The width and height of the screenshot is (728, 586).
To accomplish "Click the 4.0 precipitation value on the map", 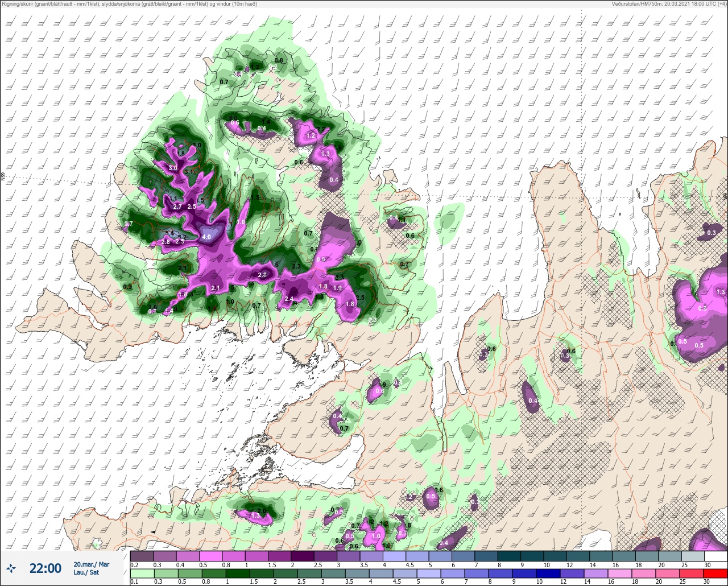I will 206,237.
